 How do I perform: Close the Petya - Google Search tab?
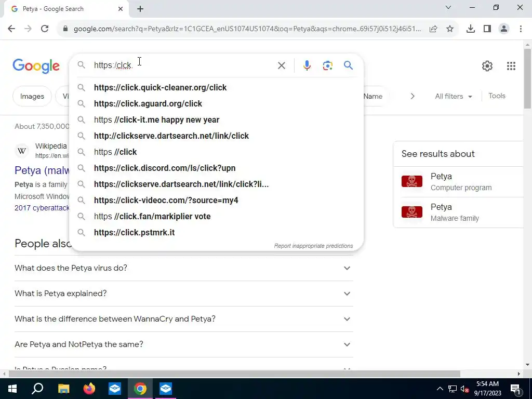coord(121,9)
